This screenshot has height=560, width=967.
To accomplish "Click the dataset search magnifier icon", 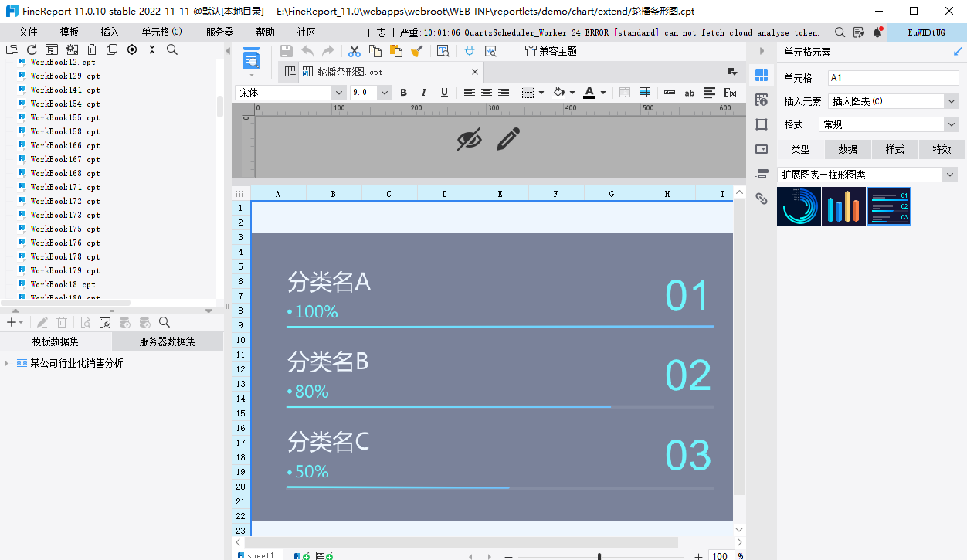I will pyautogui.click(x=165, y=322).
